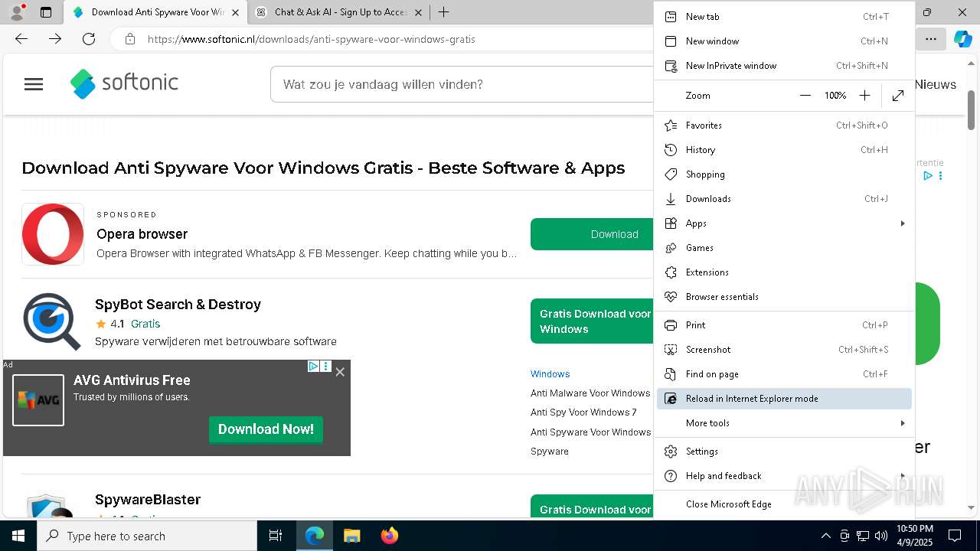
Task: Launch Firefox from the taskbar
Action: (389, 536)
